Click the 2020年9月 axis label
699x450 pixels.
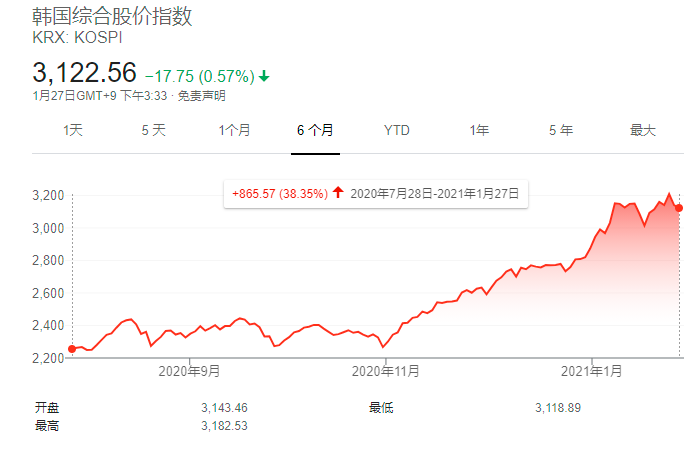[x=189, y=371]
